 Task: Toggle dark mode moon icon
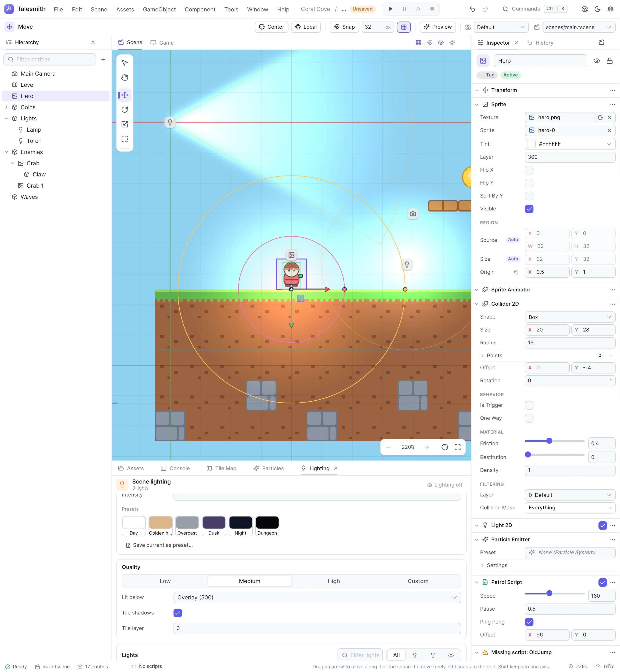point(598,9)
